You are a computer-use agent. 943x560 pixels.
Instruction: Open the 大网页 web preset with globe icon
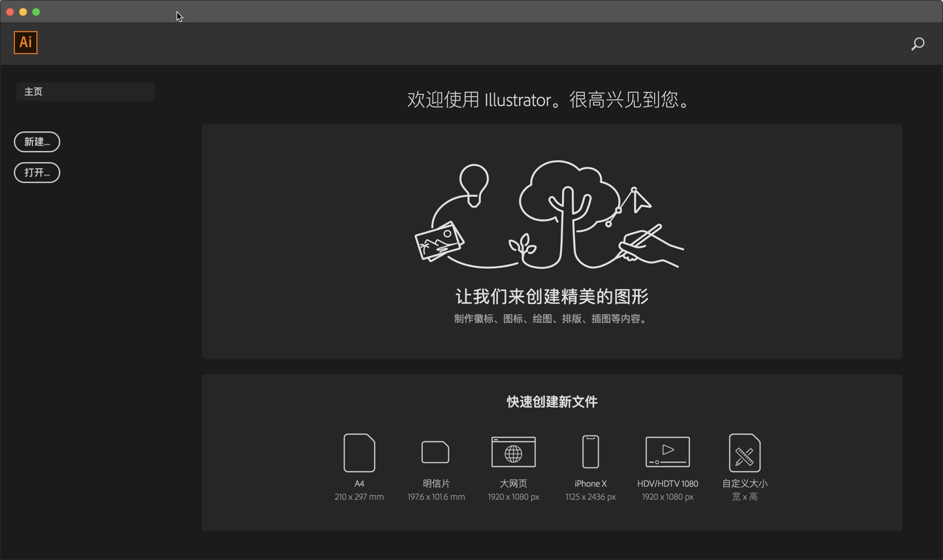(x=513, y=452)
